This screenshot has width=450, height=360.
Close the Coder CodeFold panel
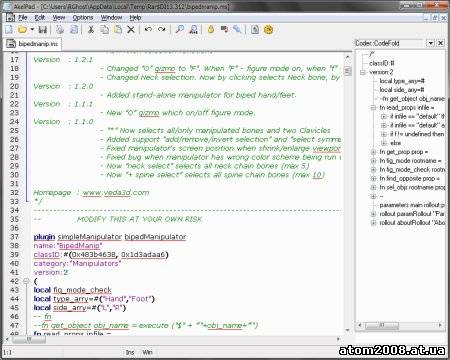click(x=440, y=43)
